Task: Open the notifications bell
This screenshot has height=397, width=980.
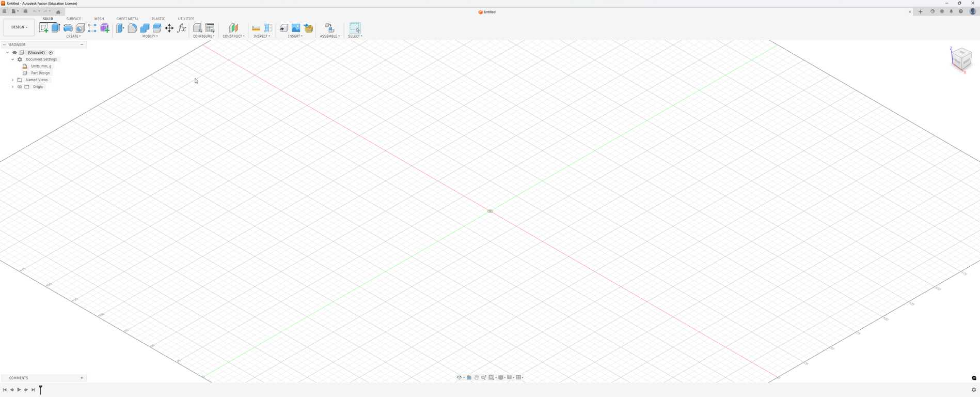Action: click(x=951, y=11)
